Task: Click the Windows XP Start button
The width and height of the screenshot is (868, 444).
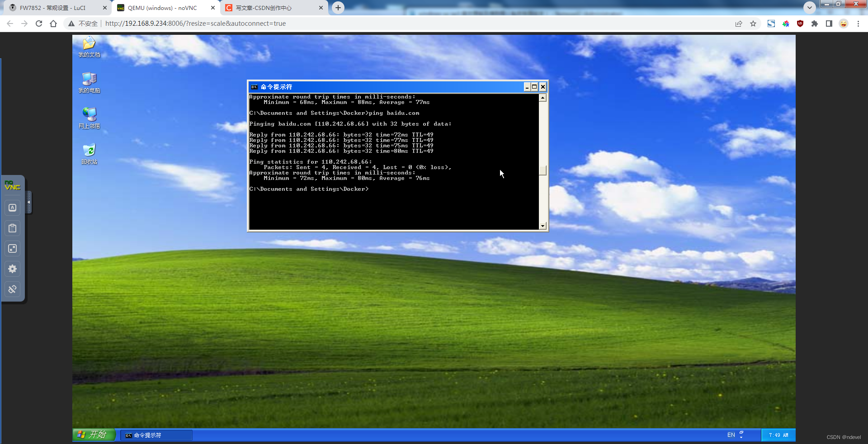Action: coord(94,435)
